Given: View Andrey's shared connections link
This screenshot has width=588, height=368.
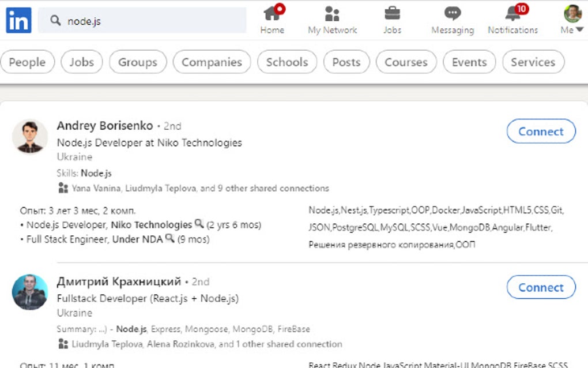Looking at the screenshot, I should tap(200, 188).
